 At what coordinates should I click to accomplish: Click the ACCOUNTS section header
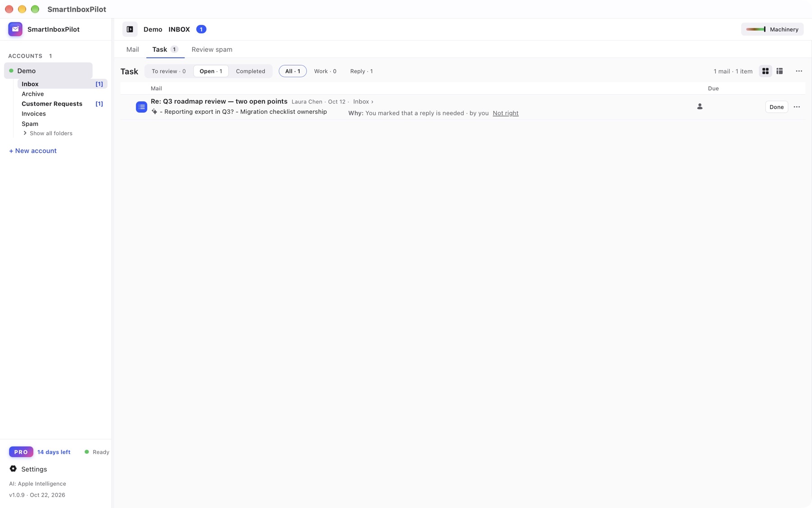pyautogui.click(x=25, y=56)
